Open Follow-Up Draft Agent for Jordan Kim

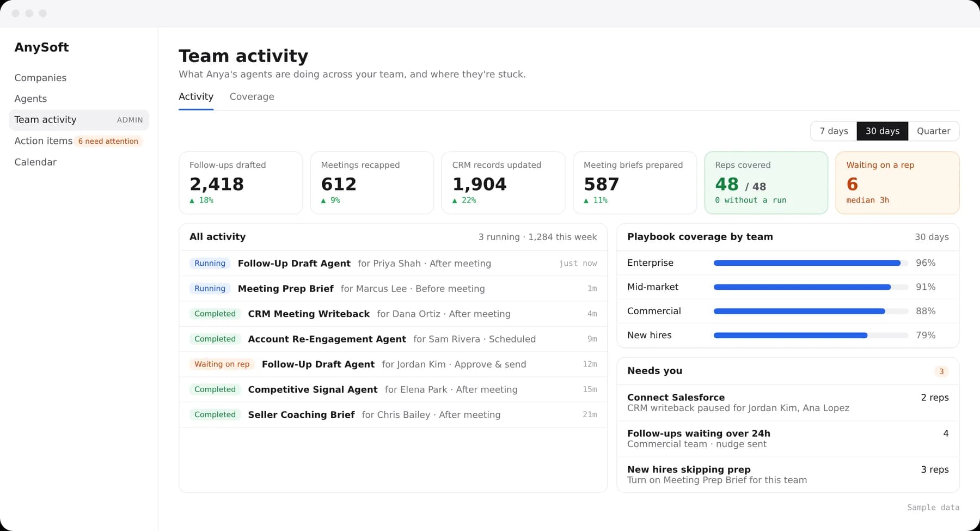pyautogui.click(x=393, y=364)
